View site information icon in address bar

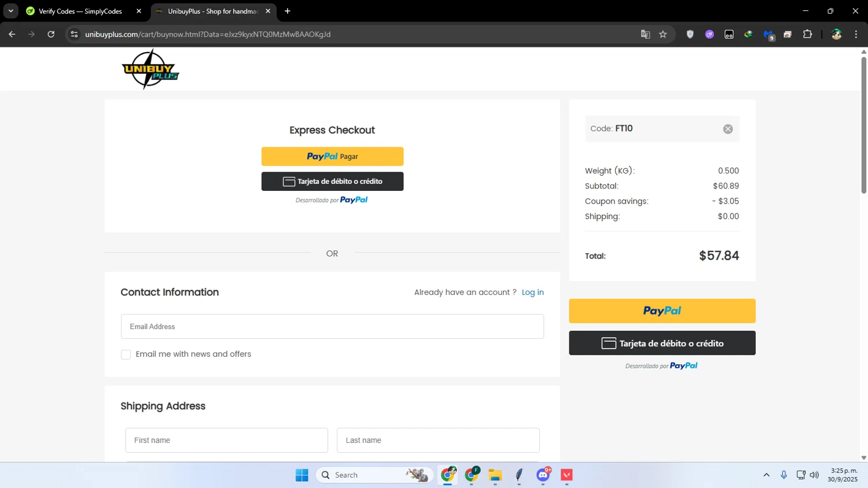(x=74, y=34)
